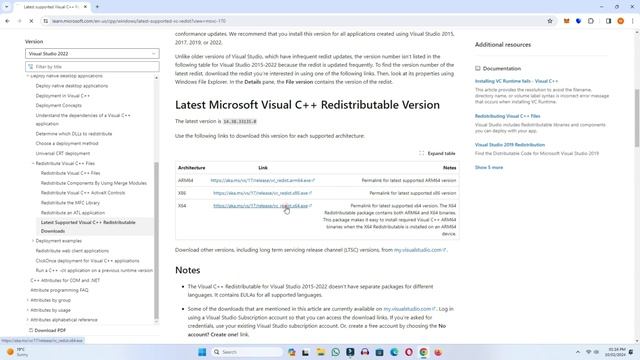Download the X86 vc_redist link
This screenshot has height=360, width=640.
click(x=262, y=193)
